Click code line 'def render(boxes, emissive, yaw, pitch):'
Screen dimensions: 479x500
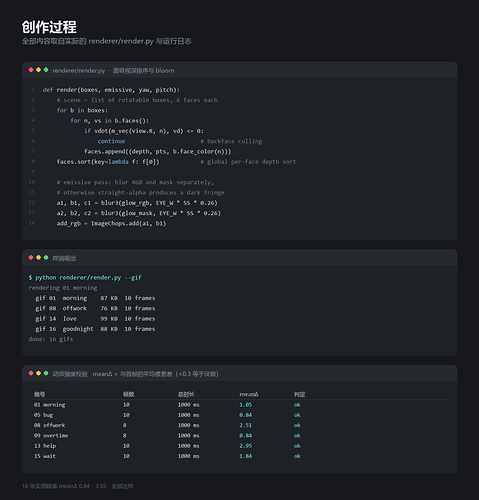[111, 90]
